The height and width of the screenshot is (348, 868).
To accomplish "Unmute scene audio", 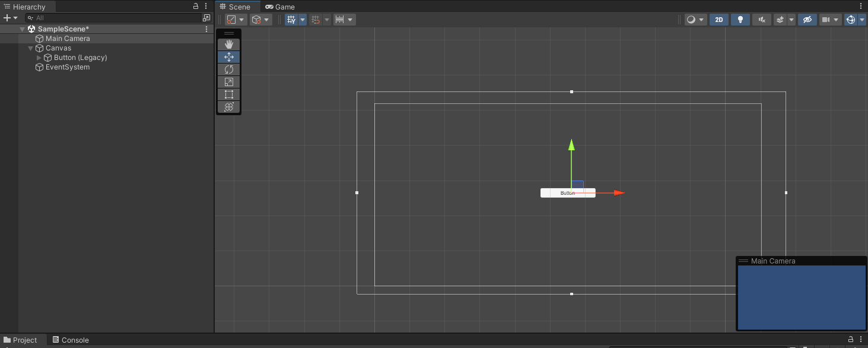I will pyautogui.click(x=761, y=19).
